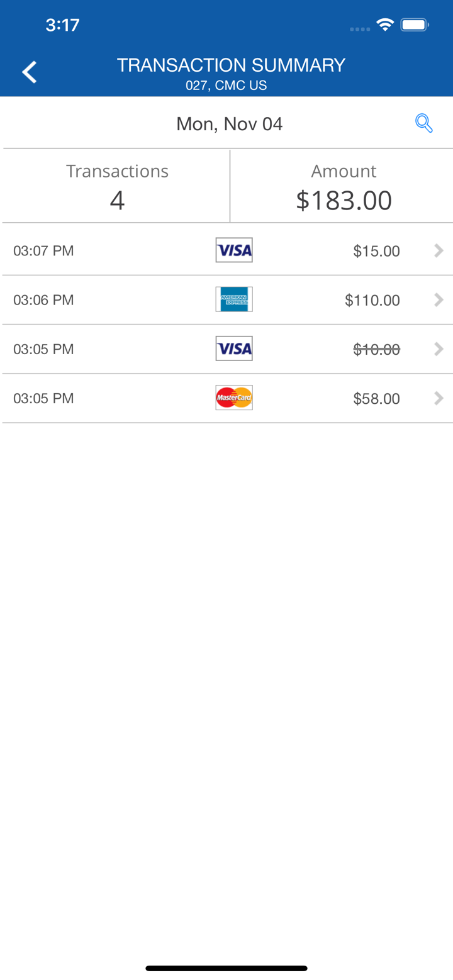Expand the $110.00 transaction chevron
453x980 pixels.
(x=439, y=300)
